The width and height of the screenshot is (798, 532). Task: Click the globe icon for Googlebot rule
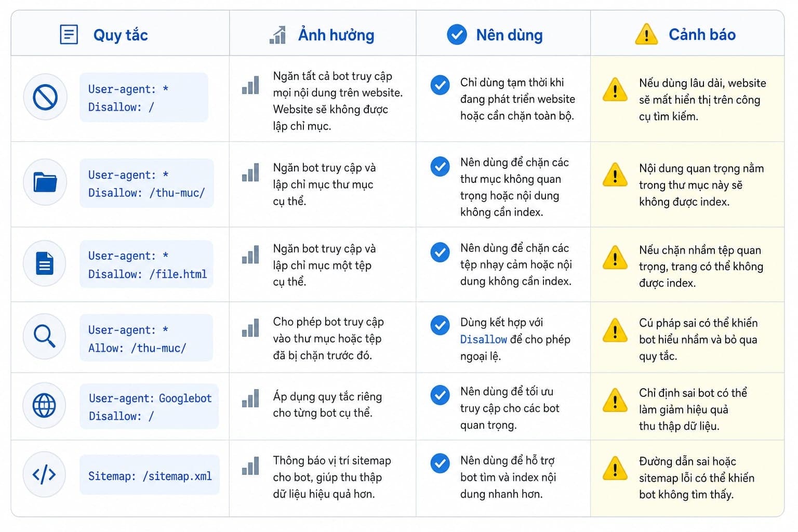pos(44,406)
